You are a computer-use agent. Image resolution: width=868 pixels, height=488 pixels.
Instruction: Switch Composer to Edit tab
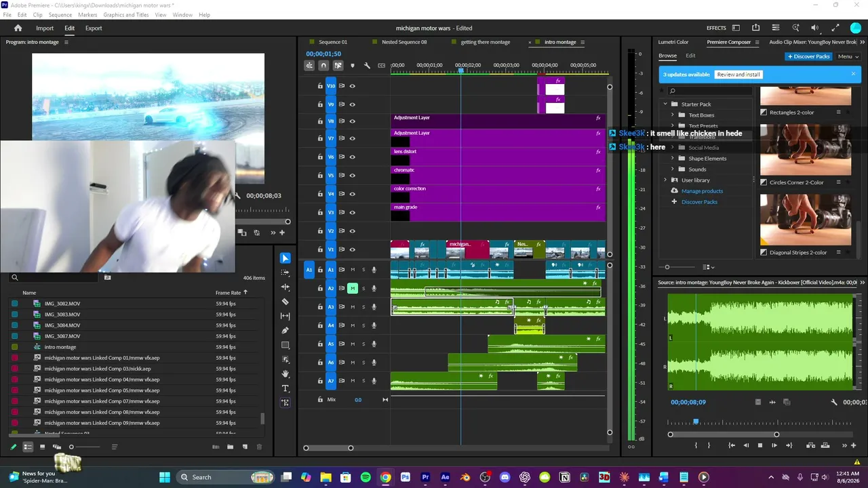pos(690,56)
